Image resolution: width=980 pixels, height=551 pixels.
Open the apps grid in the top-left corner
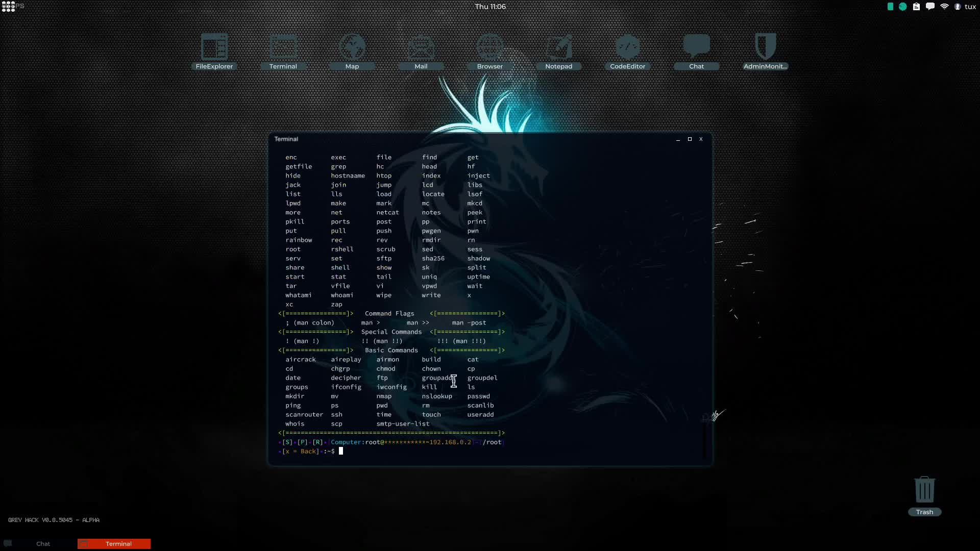pos(9,7)
